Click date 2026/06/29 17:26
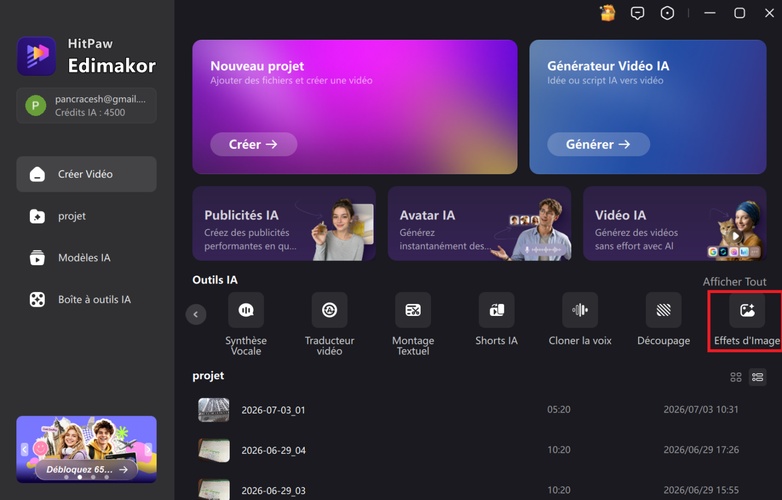782x500 pixels. coord(701,450)
